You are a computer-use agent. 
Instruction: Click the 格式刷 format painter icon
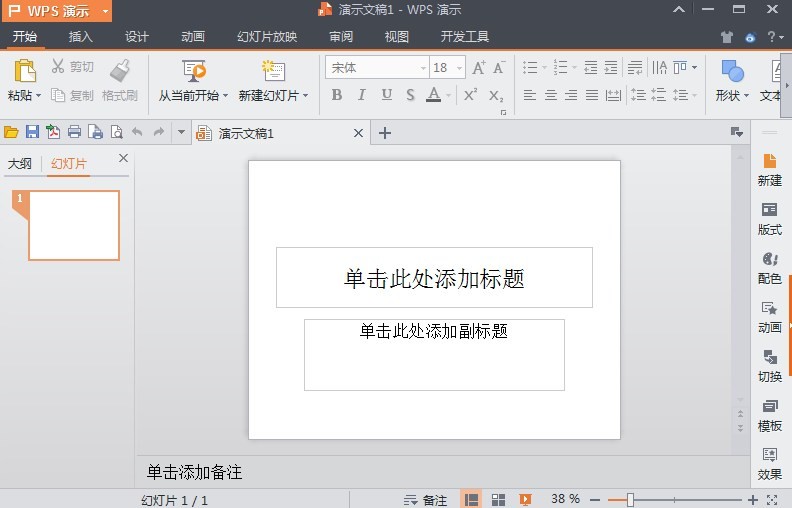coord(120,71)
